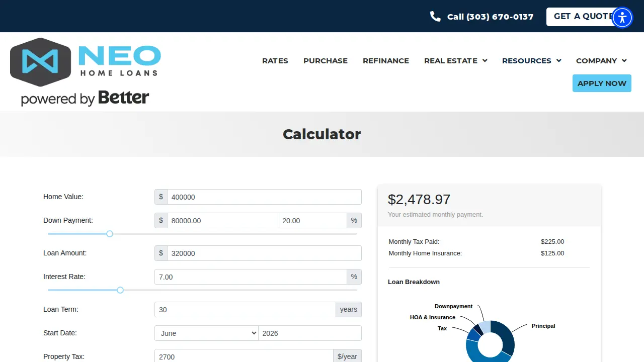Click the Interest Rate slider handle

[120, 290]
